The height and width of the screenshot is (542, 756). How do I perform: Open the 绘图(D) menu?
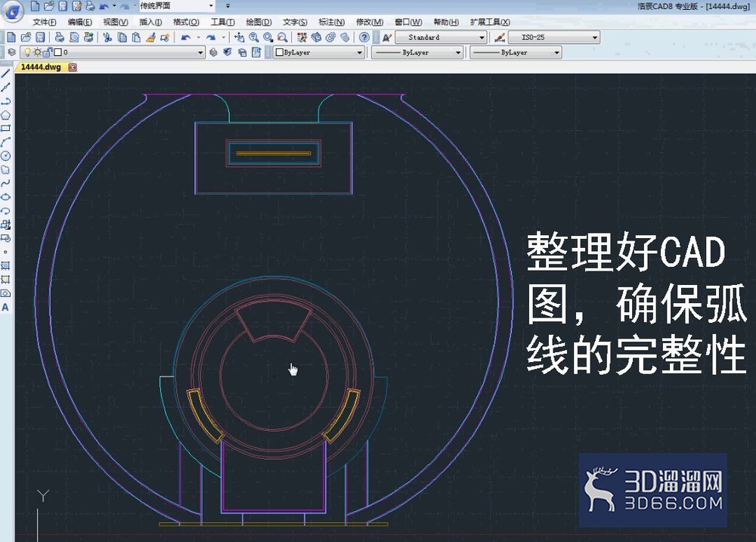(x=259, y=22)
